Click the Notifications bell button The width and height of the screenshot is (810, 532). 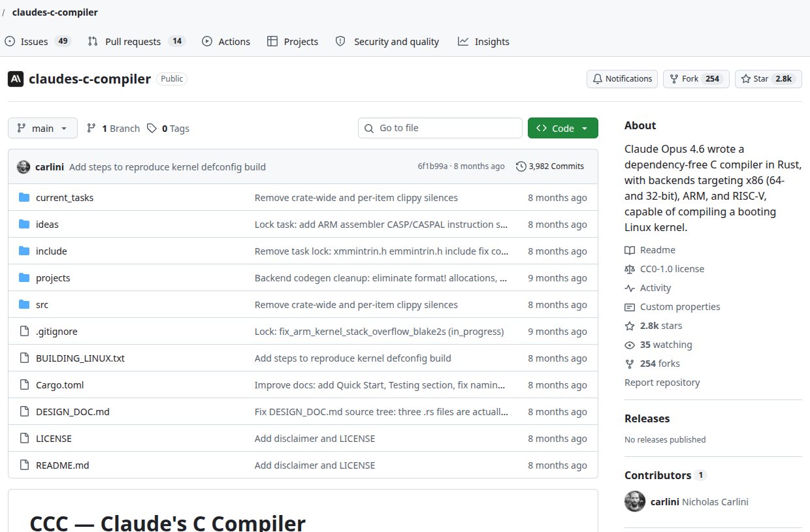click(x=622, y=79)
